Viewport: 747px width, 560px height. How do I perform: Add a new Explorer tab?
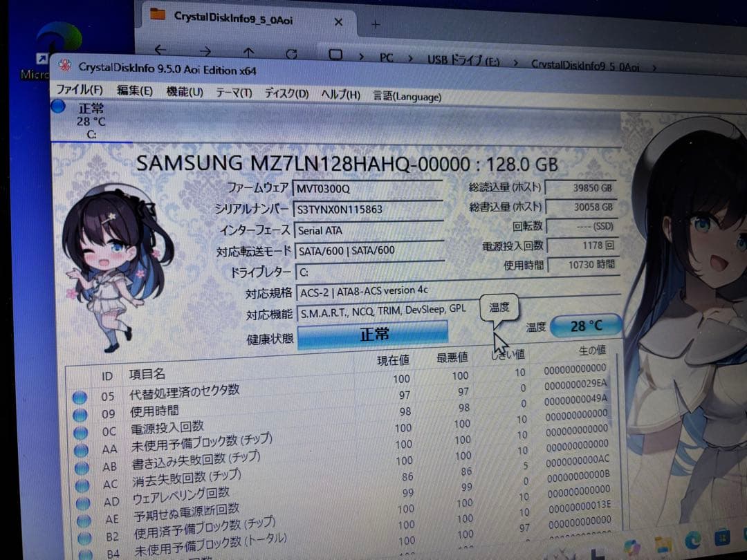376,24
